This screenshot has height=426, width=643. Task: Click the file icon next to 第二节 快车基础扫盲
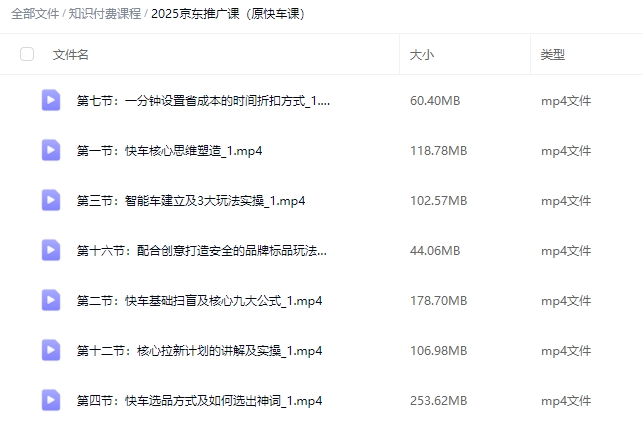(x=51, y=300)
